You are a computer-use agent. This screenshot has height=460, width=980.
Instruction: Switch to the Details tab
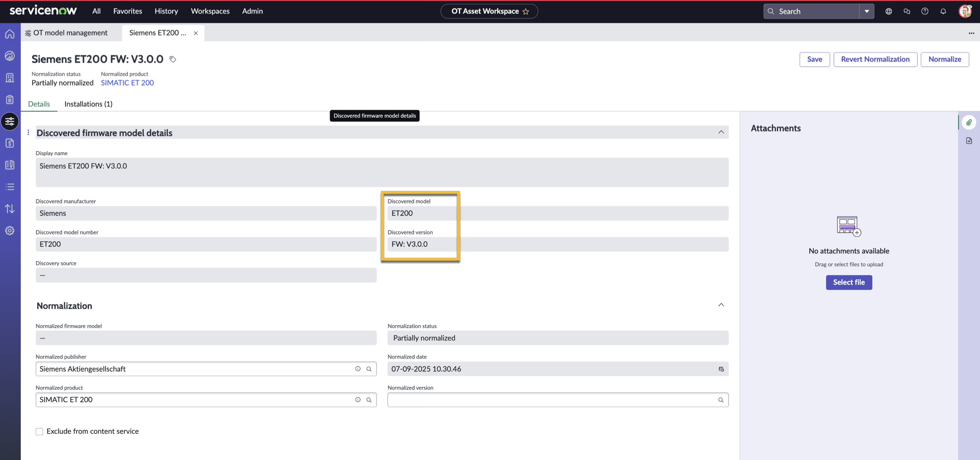pos(39,104)
